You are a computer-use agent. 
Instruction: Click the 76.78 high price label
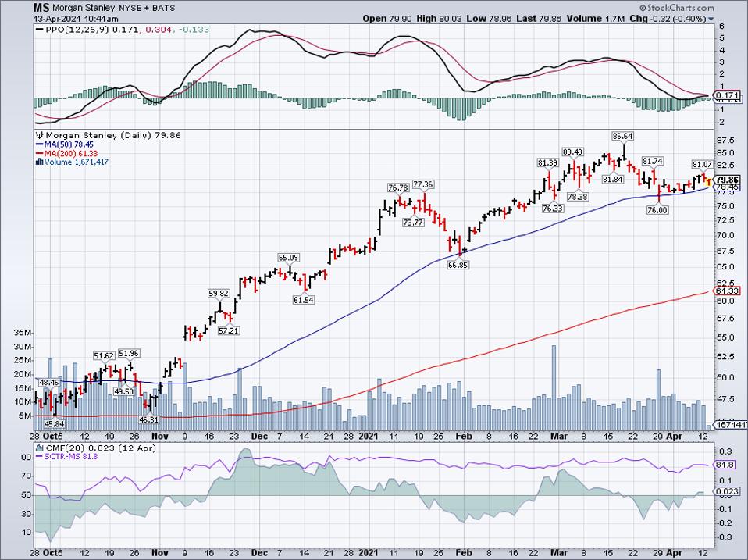pyautogui.click(x=398, y=187)
